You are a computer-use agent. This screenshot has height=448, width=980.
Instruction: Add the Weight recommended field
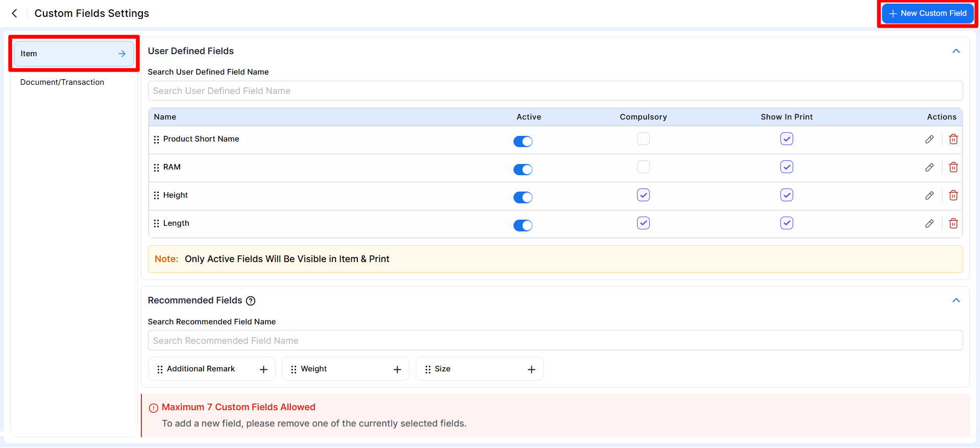pos(397,369)
